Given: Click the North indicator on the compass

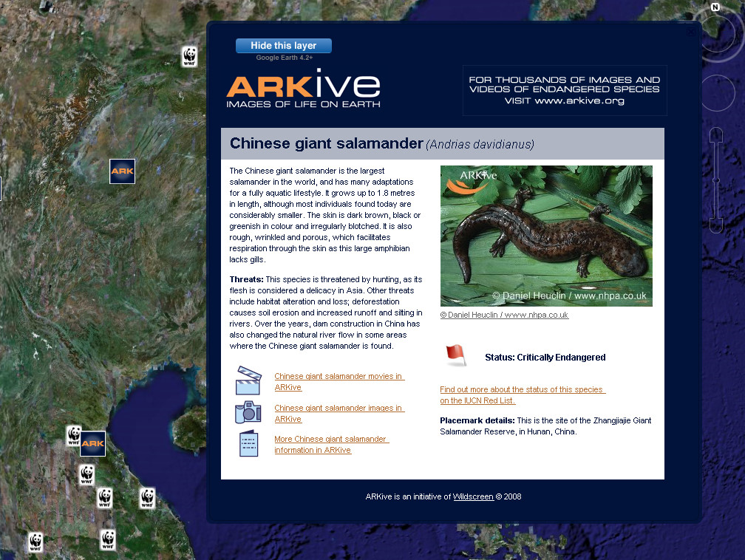Looking at the screenshot, I should point(715,7).
